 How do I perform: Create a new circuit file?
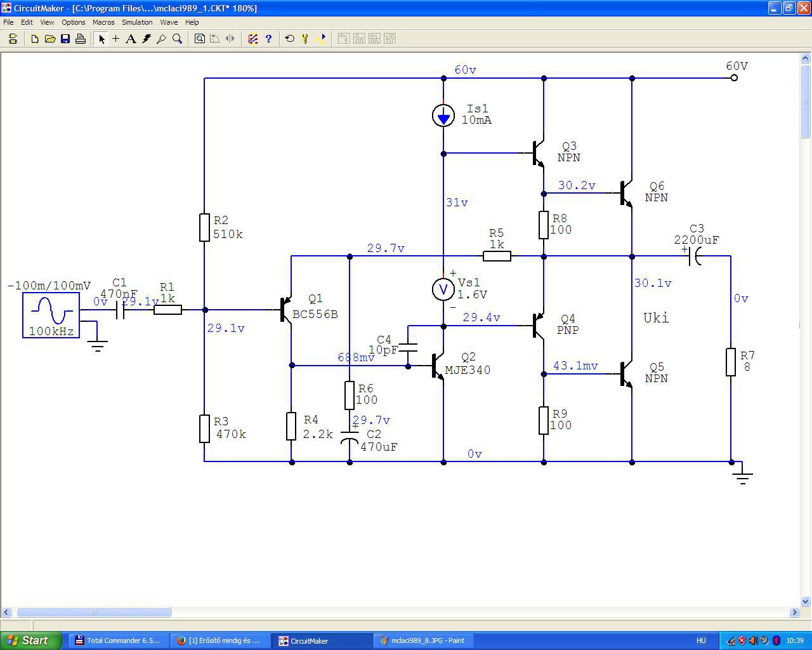(x=35, y=39)
